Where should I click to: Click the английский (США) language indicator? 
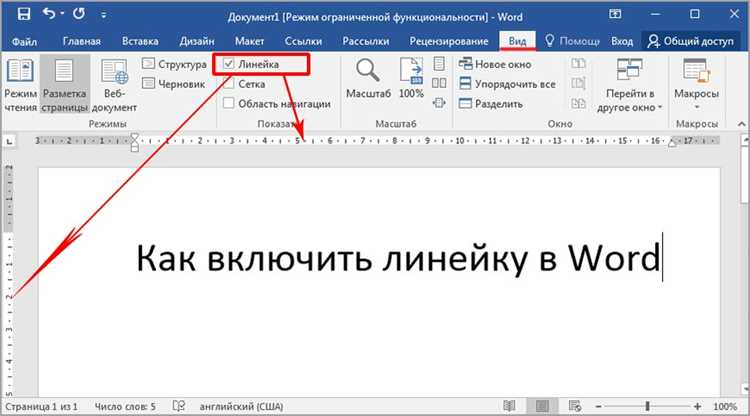[241, 406]
